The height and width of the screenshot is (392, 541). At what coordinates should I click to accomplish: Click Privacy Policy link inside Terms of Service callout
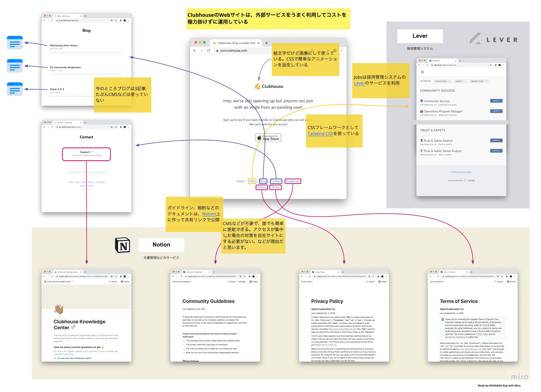coord(482,334)
